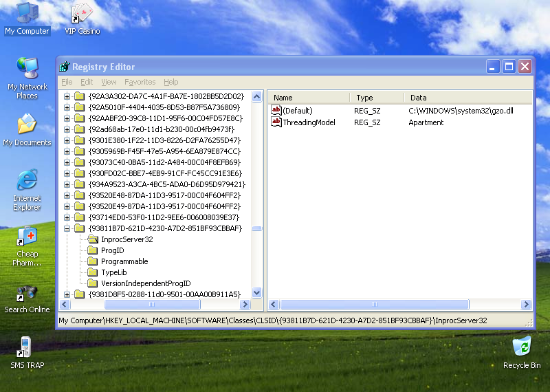Click the ThreadingModel string value icon

click(x=276, y=122)
